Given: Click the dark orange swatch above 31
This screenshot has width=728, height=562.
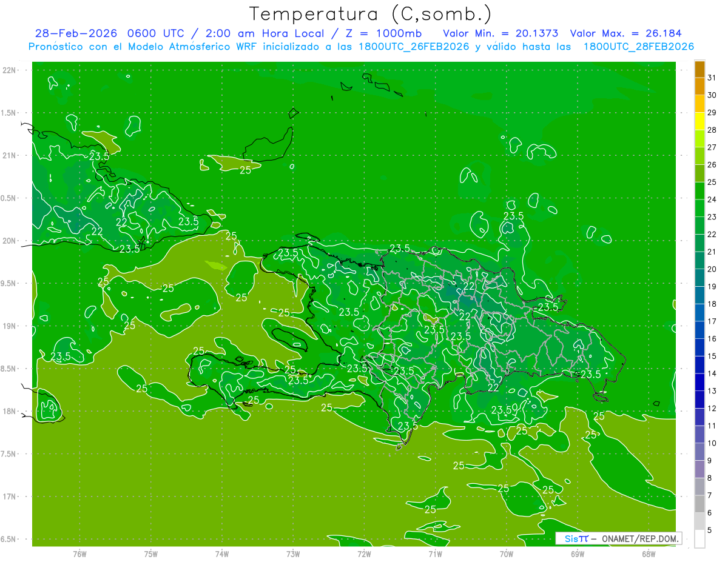Looking at the screenshot, I should (x=699, y=69).
